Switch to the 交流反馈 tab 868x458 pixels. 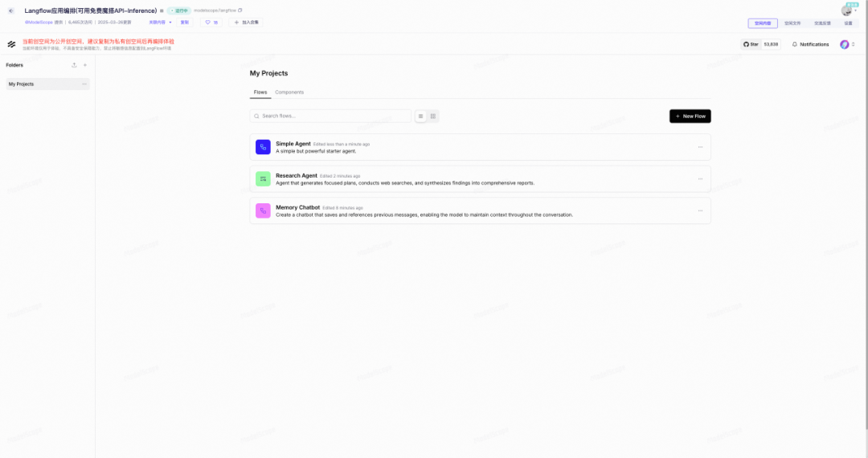pyautogui.click(x=822, y=23)
